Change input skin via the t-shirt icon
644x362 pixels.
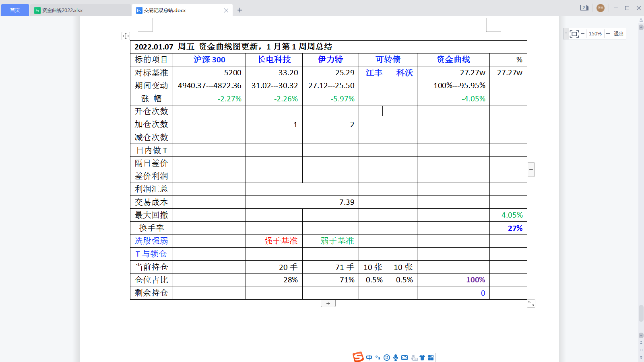[422, 357]
